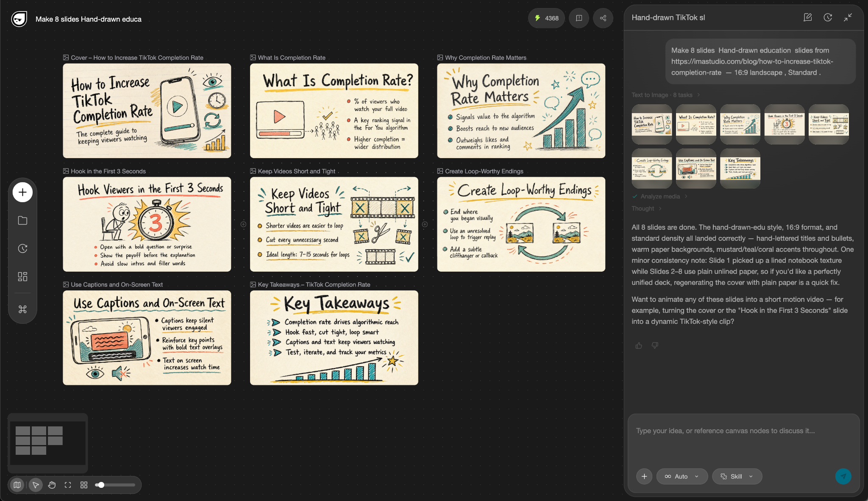868x501 pixels.
Task: Open chat history in the right panel header
Action: tap(828, 17)
